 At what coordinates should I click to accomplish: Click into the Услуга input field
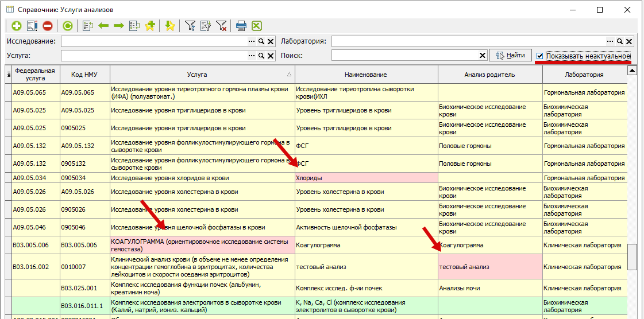point(154,55)
